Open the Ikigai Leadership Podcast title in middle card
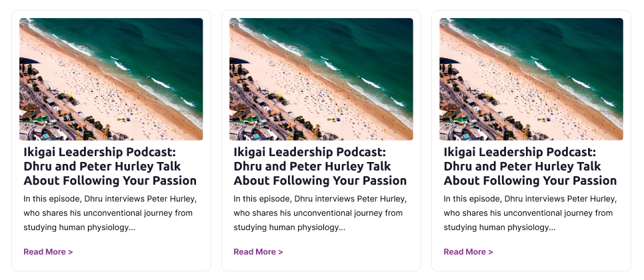Screen dimensions: 644x280 (321, 166)
